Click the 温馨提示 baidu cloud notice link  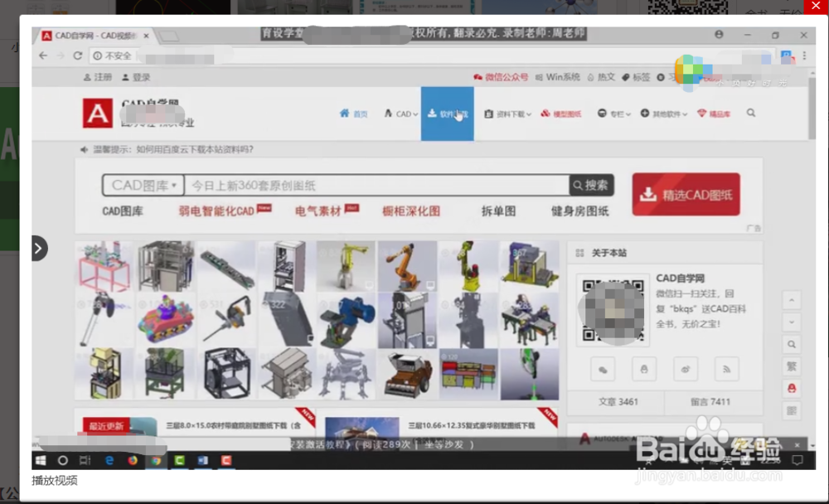(x=173, y=150)
